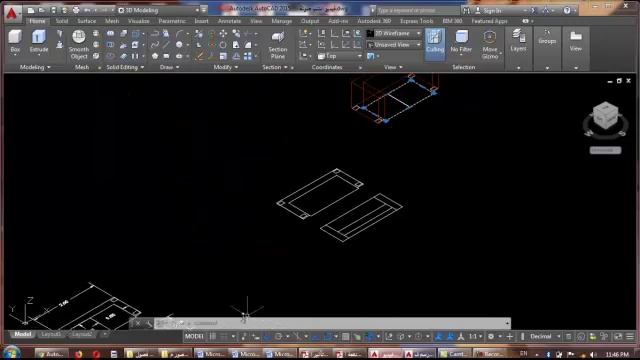This screenshot has width=640, height=360.
Task: Switch to the Mesh ribbon tab
Action: [112, 21]
